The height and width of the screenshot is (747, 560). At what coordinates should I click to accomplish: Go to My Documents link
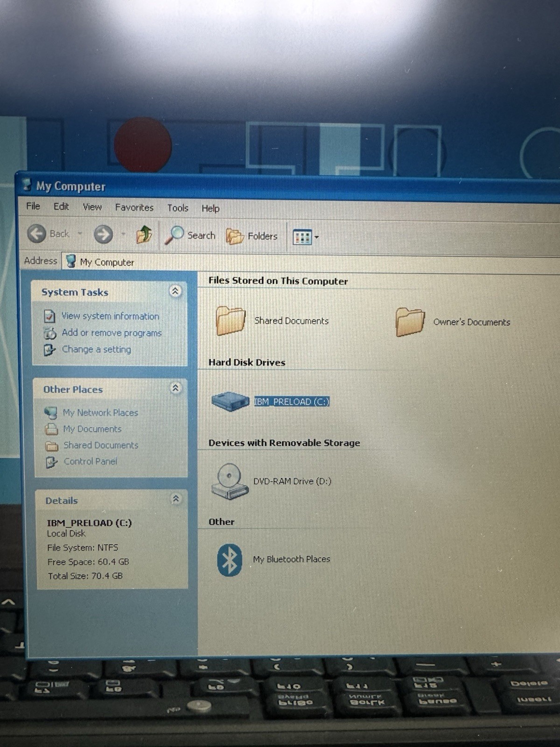tap(92, 429)
